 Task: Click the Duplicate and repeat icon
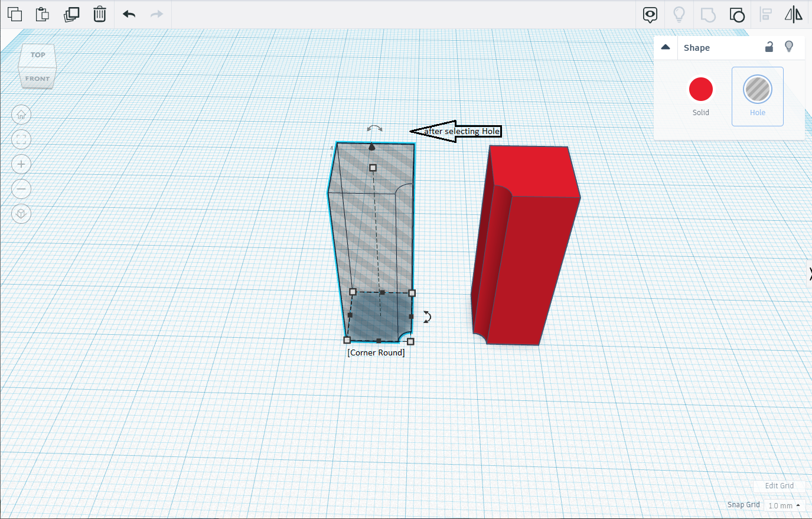(71, 14)
